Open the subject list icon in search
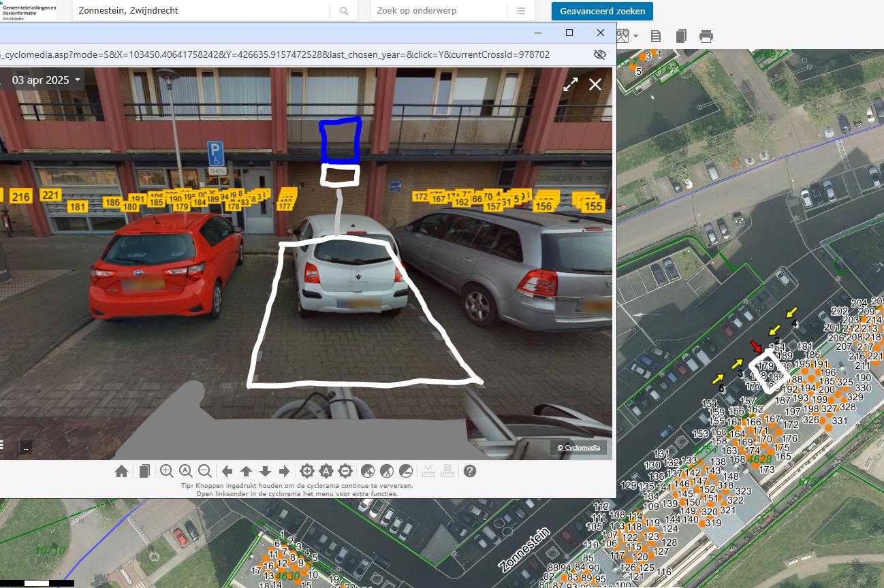The height and width of the screenshot is (588, 884). pyautogui.click(x=521, y=11)
